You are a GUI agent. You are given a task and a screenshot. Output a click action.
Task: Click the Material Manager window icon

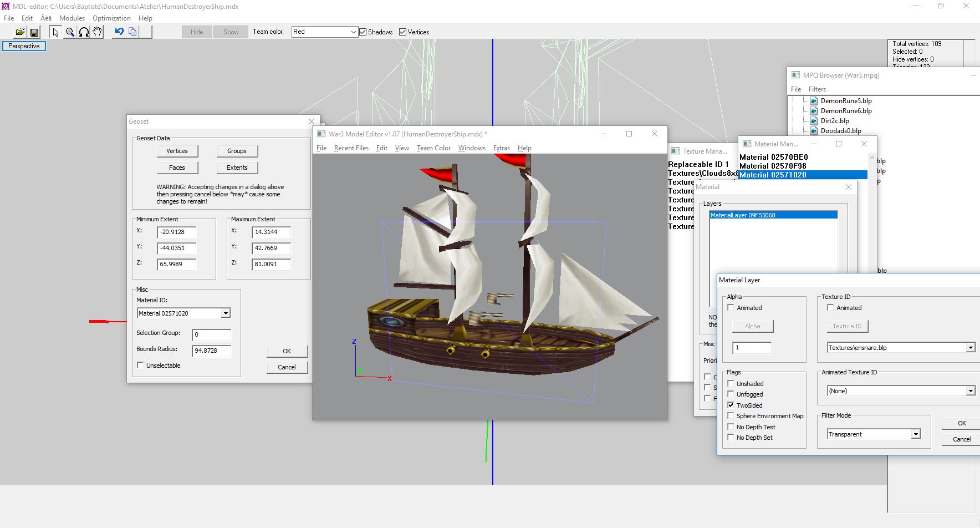(x=747, y=144)
